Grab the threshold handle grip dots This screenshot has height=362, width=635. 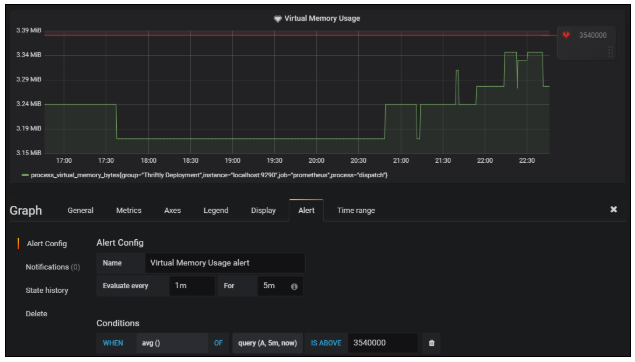[611, 51]
